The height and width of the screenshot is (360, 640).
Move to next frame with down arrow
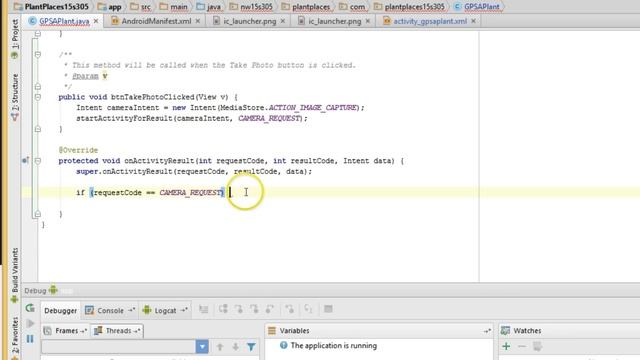pyautogui.click(x=236, y=347)
